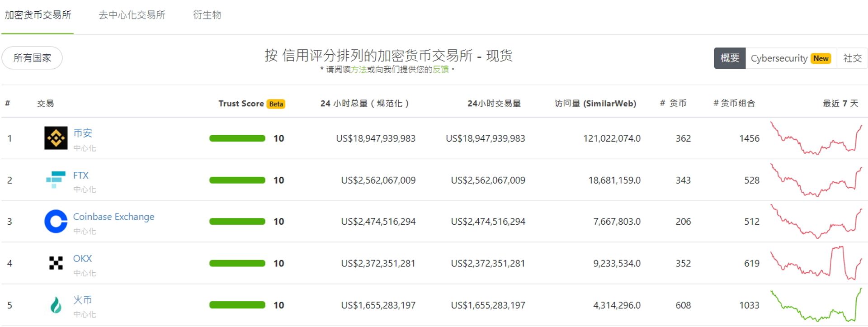
Task: Click Binance trust score bar
Action: pos(237,138)
